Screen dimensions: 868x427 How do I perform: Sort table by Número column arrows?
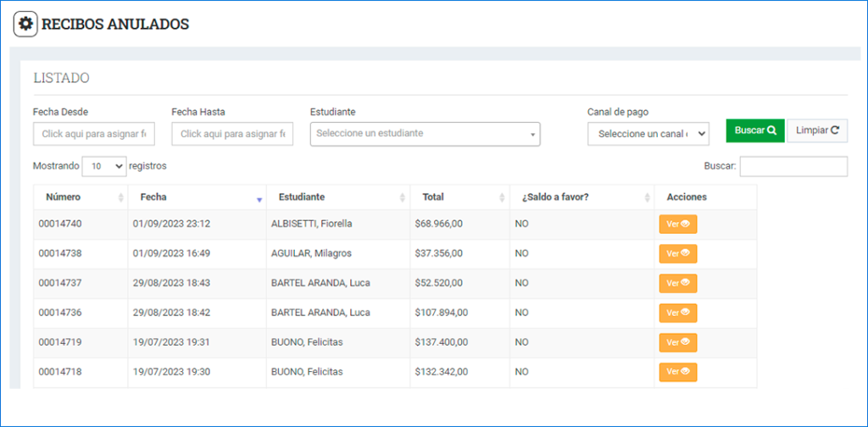(x=121, y=197)
